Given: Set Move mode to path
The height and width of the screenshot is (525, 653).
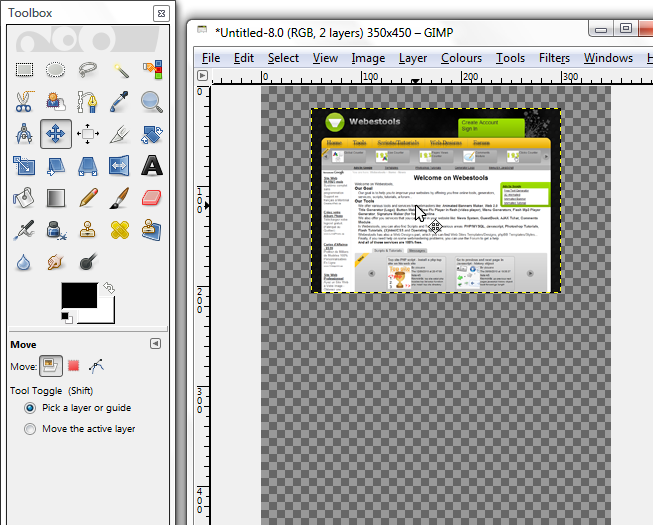Looking at the screenshot, I should (96, 366).
